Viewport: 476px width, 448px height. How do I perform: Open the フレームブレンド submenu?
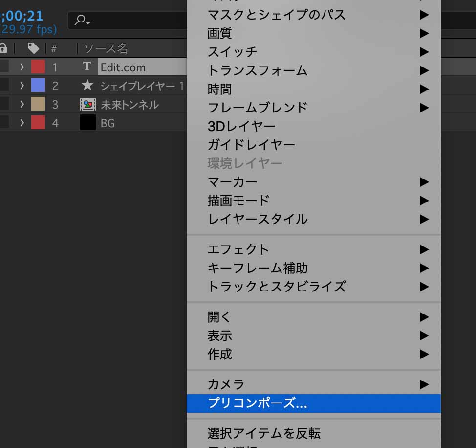click(314, 108)
